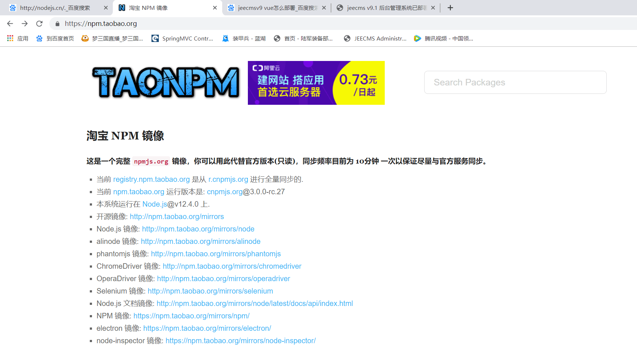Close the nodejs.cn 百度搜索 tab
The image size is (637, 364).
point(106,8)
